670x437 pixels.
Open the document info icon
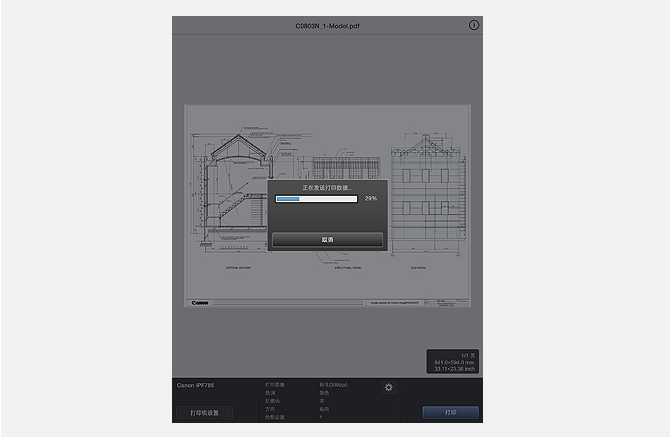pyautogui.click(x=474, y=25)
